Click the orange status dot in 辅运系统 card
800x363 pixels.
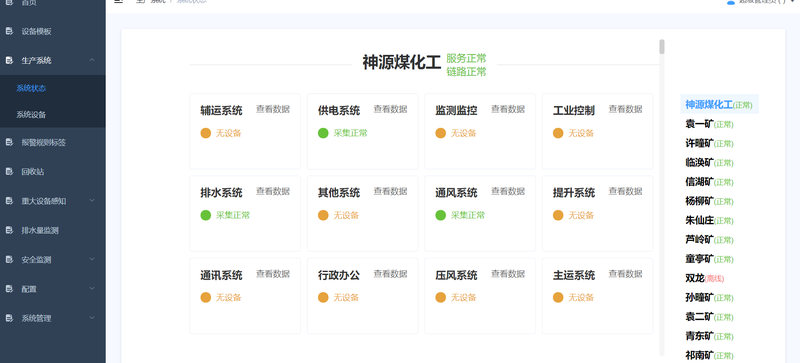point(206,133)
